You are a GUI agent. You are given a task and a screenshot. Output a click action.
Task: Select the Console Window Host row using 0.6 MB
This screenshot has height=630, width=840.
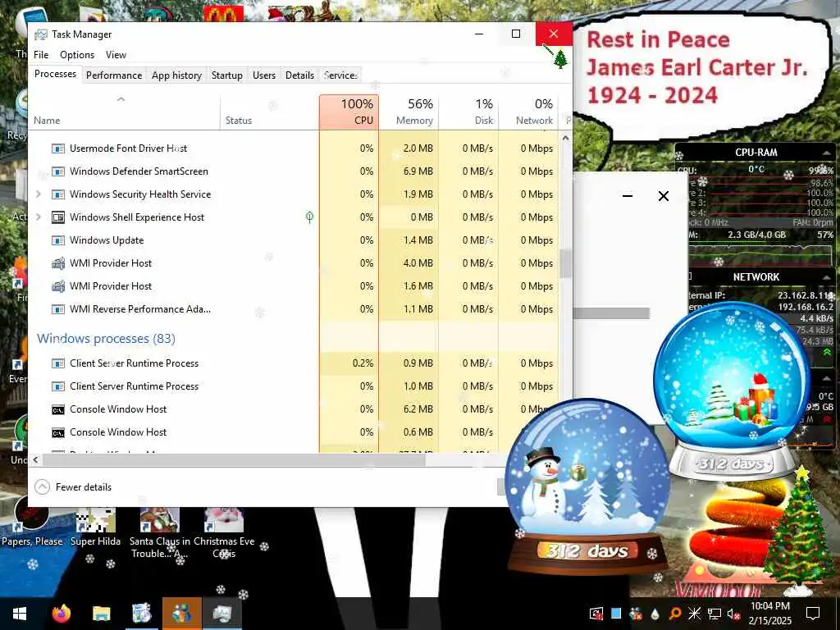point(295,432)
